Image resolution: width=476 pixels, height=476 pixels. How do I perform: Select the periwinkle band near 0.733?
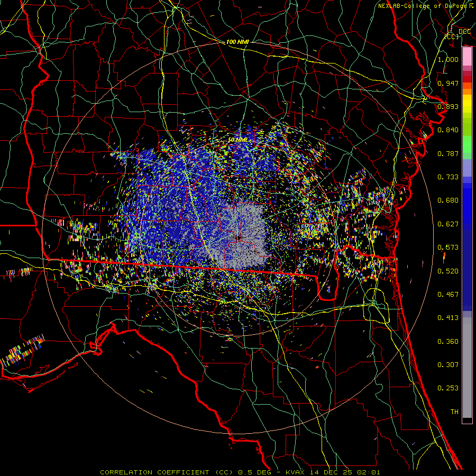[x=467, y=168]
